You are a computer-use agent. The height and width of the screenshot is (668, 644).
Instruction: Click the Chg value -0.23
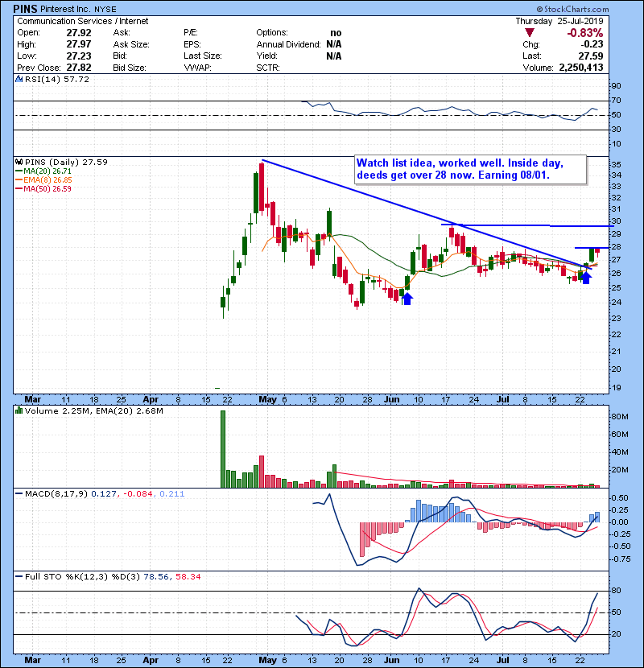click(x=592, y=44)
